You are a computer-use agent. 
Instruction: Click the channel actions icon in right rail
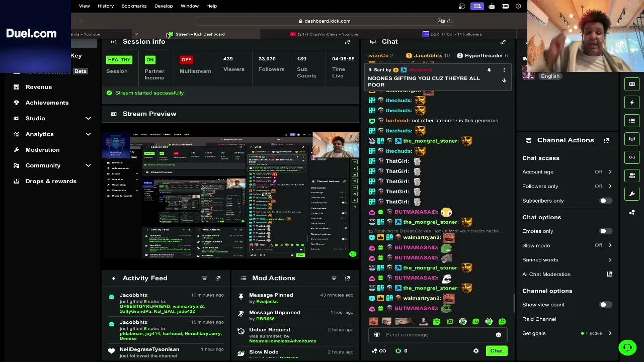[x=632, y=175]
